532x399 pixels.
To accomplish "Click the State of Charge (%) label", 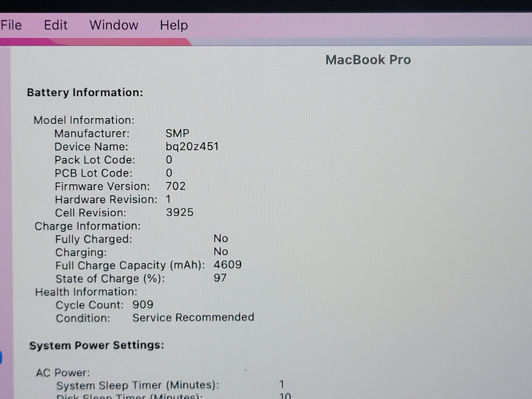I will (x=110, y=279).
